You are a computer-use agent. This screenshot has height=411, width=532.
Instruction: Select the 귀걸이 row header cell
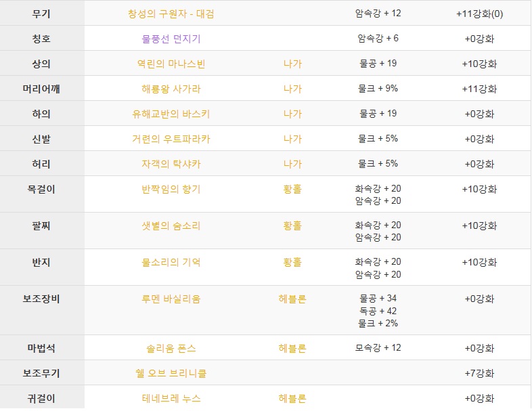(42, 397)
